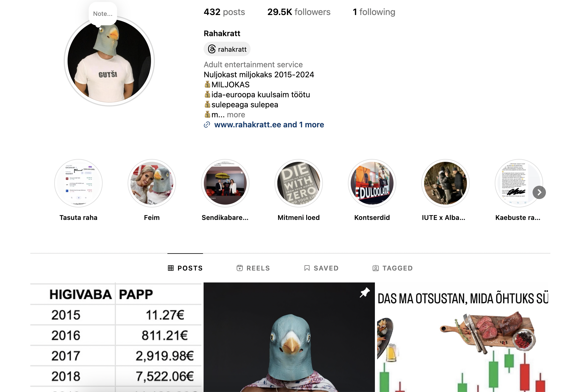
Task: Open the Rahakratt profile picture
Action: (x=109, y=61)
